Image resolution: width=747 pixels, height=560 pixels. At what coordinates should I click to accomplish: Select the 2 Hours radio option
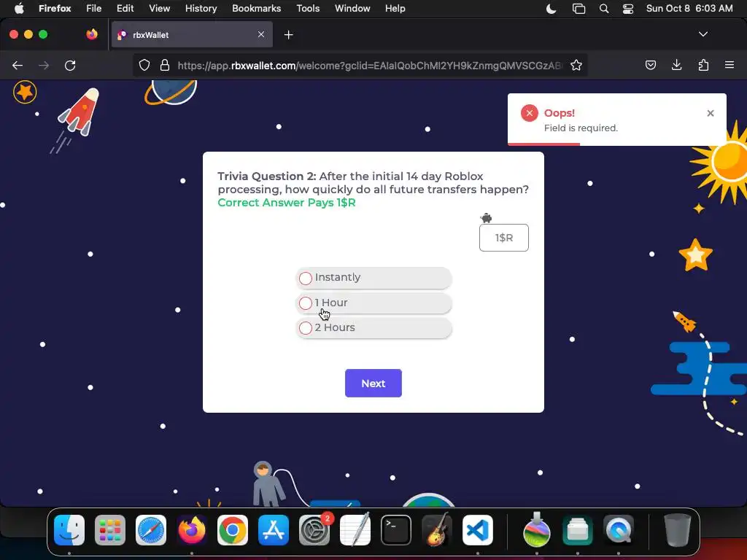point(373,327)
